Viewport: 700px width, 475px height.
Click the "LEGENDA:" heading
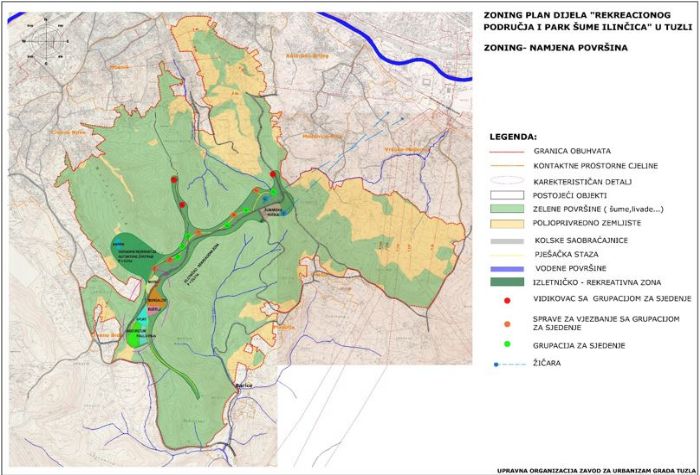(513, 136)
